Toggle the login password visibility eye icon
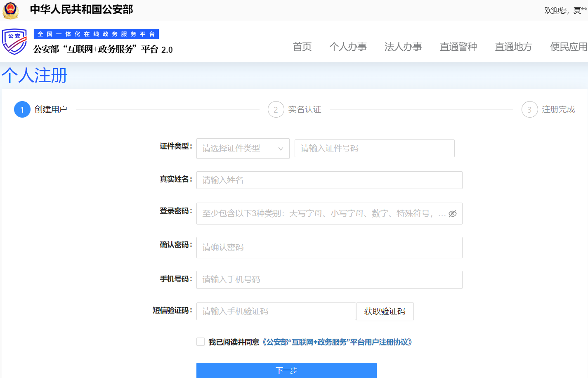 click(453, 214)
